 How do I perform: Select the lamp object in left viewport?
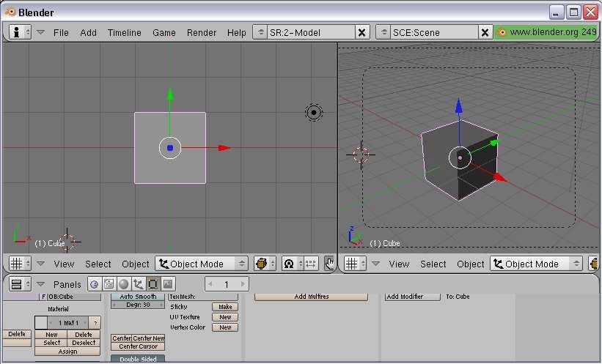click(x=314, y=112)
